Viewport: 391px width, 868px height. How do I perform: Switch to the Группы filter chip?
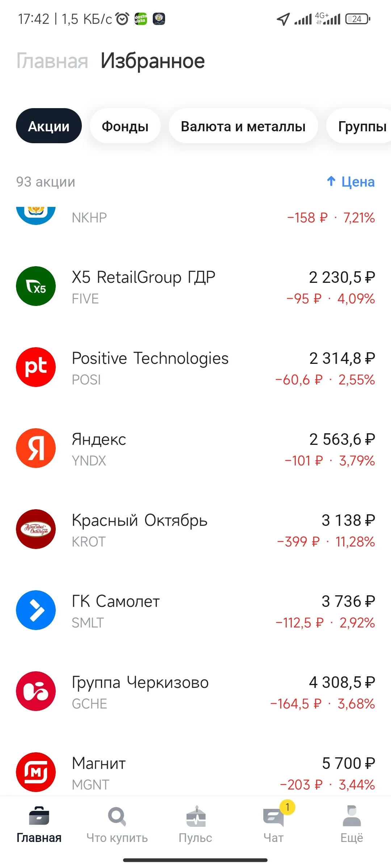tap(359, 126)
